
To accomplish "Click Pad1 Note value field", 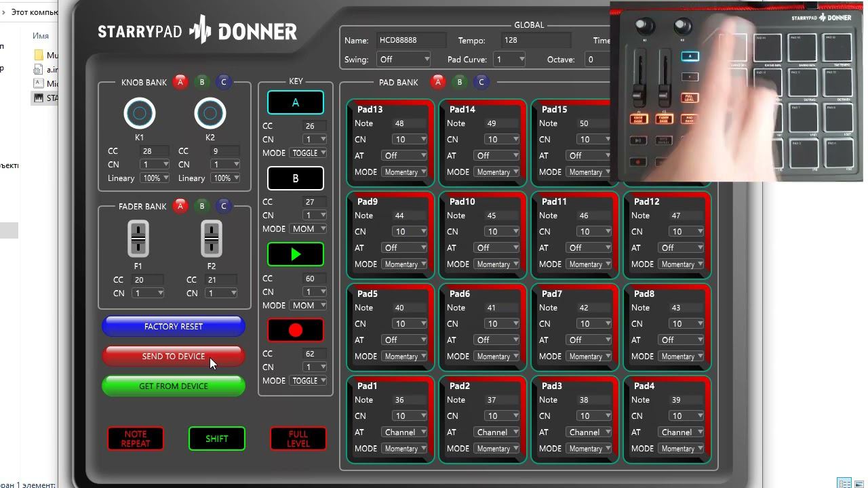I will tap(410, 400).
